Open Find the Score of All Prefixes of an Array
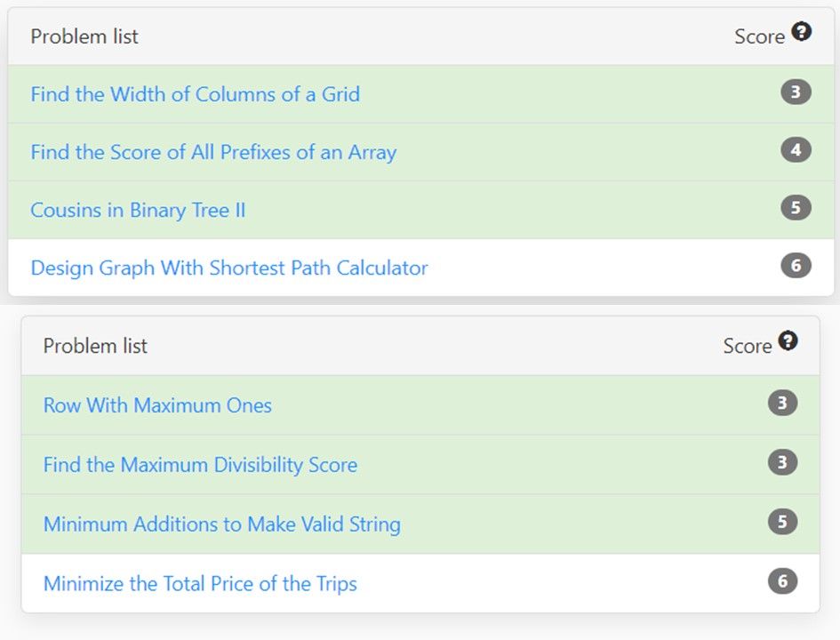 [213, 152]
